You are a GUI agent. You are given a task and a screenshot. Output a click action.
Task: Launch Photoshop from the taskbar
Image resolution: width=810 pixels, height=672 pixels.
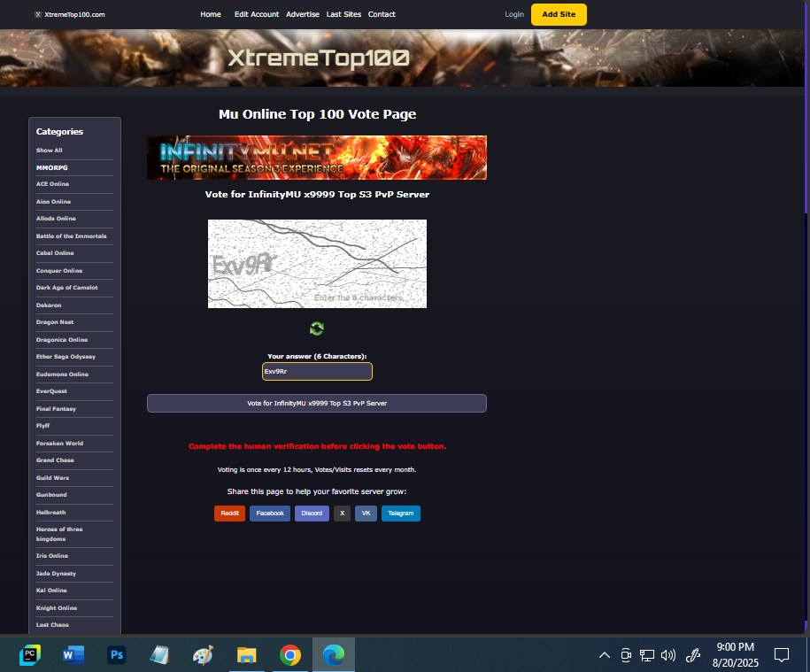pos(117,655)
